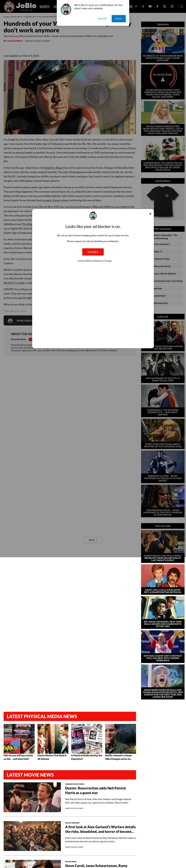Open In Memoriam Gene Hackman trending card
Screen dimensions: 186x868
click(163, 82)
